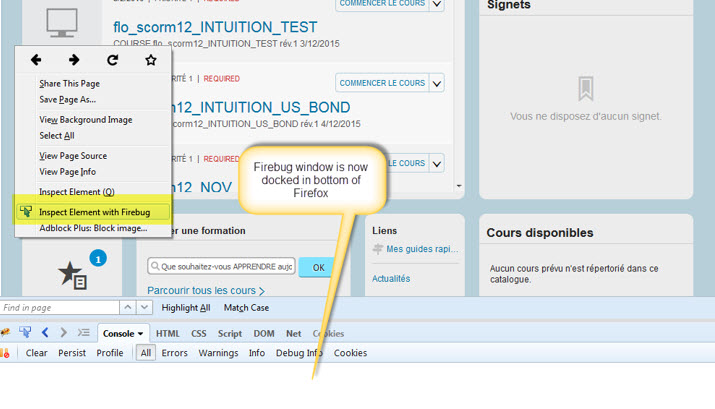
Task: Open flo_scorm12_INTUITION_TEST course link
Action: click(x=215, y=27)
